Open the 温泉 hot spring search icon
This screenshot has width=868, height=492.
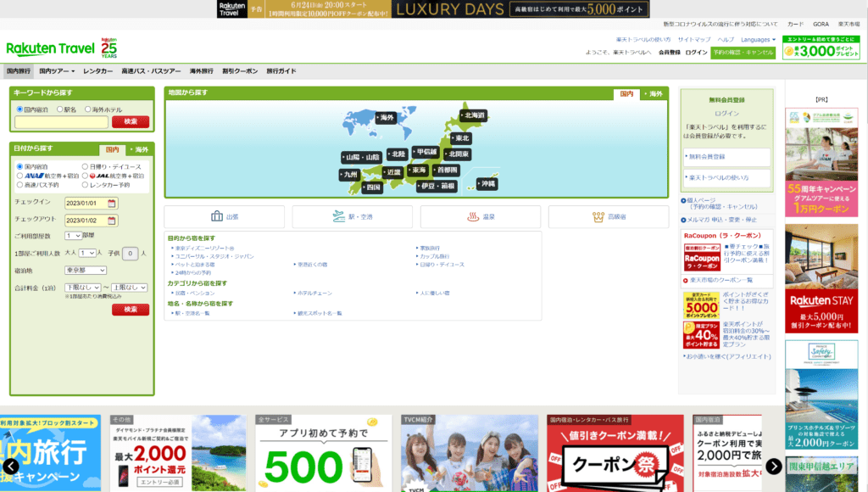tap(471, 215)
